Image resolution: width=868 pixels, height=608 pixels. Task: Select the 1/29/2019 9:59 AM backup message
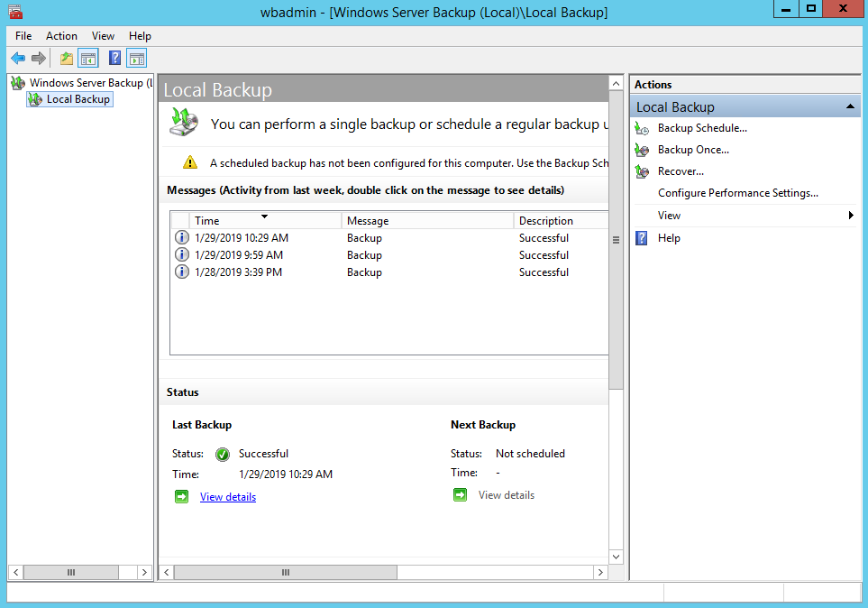(x=239, y=255)
